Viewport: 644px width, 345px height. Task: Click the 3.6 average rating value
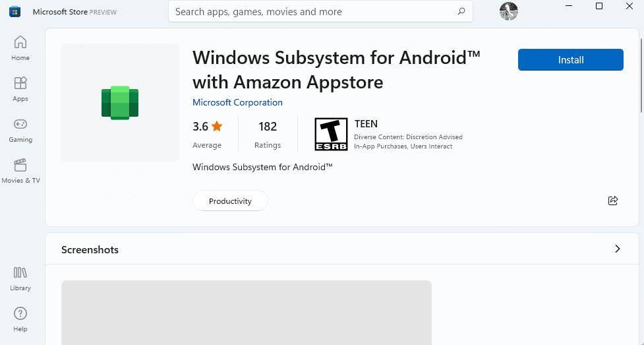pos(200,126)
